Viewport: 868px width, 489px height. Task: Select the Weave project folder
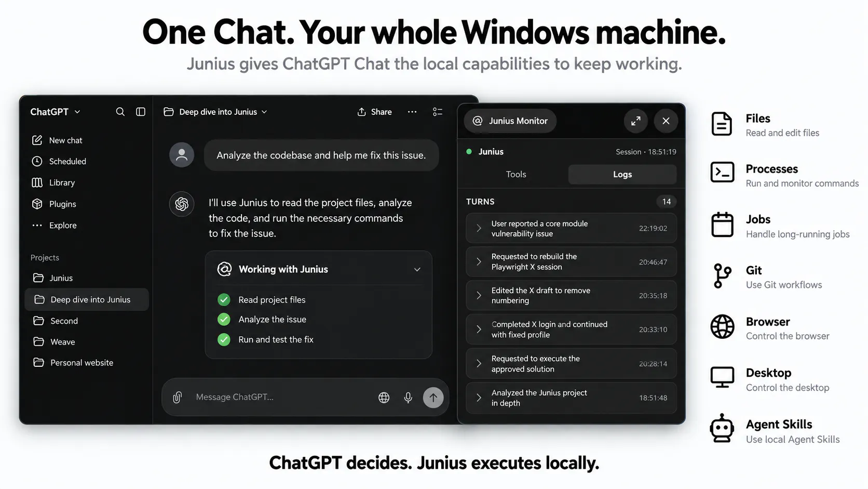point(87,342)
